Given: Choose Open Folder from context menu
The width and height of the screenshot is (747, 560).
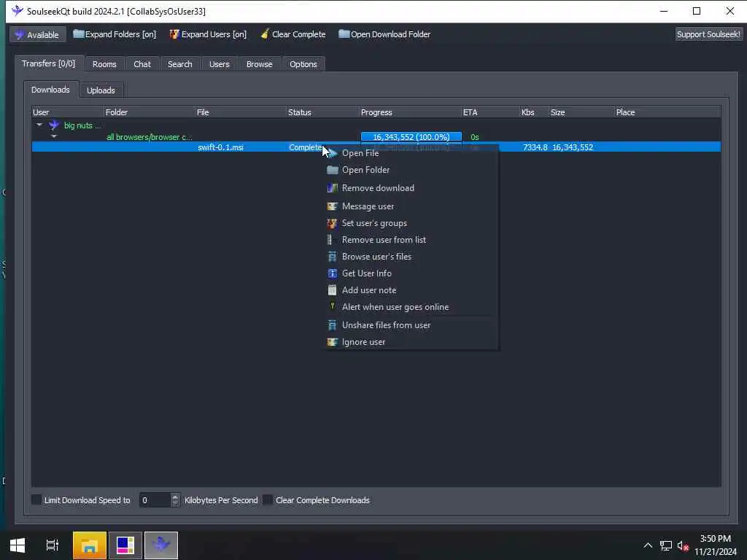Looking at the screenshot, I should (411, 170).
